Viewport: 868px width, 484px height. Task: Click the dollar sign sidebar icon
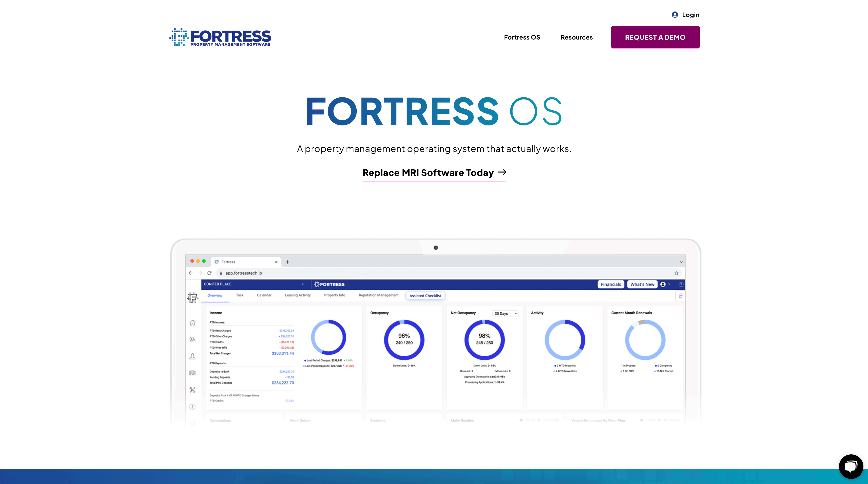193,406
